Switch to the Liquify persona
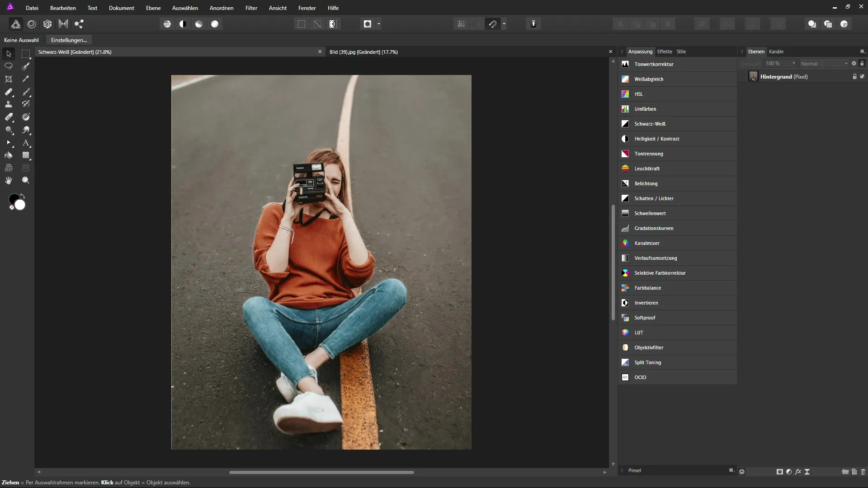 click(32, 24)
